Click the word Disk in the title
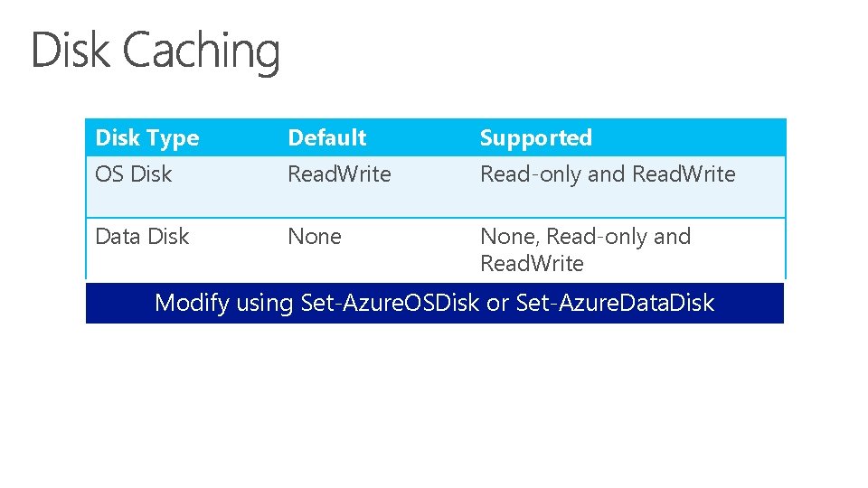 (71, 50)
